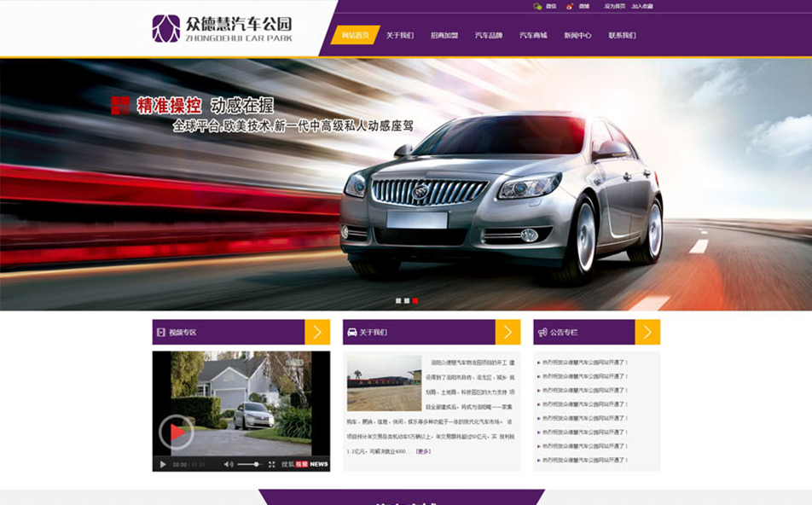Image resolution: width=812 pixels, height=505 pixels.
Task: Enter fullscreen mode on the video player
Action: [271, 464]
